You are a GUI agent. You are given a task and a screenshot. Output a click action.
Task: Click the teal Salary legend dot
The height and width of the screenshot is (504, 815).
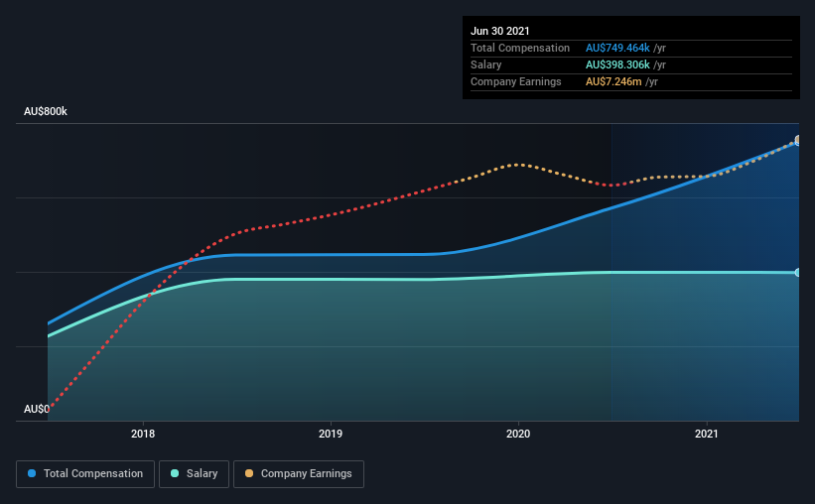tap(175, 473)
